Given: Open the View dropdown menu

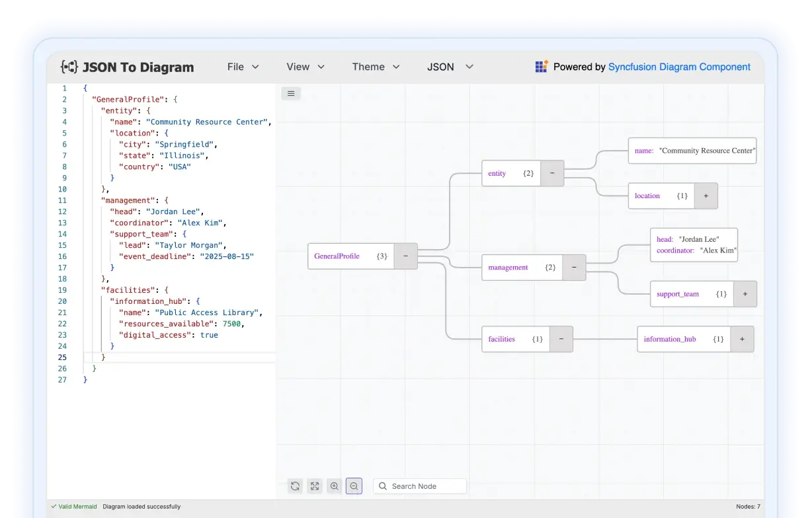Looking at the screenshot, I should (x=305, y=67).
